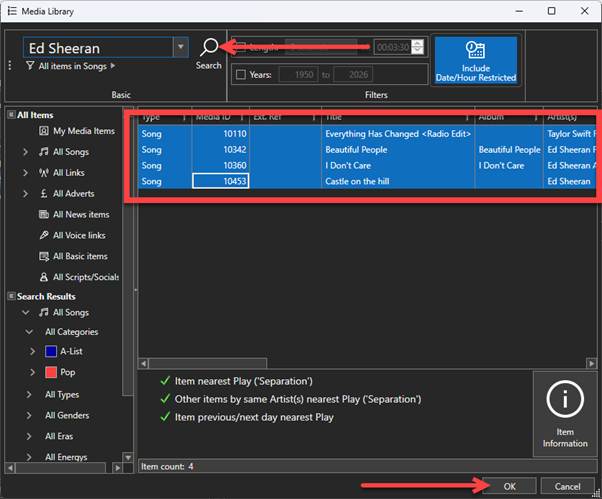The image size is (602, 499).
Task: Click the Search magnifier icon
Action: 209,48
